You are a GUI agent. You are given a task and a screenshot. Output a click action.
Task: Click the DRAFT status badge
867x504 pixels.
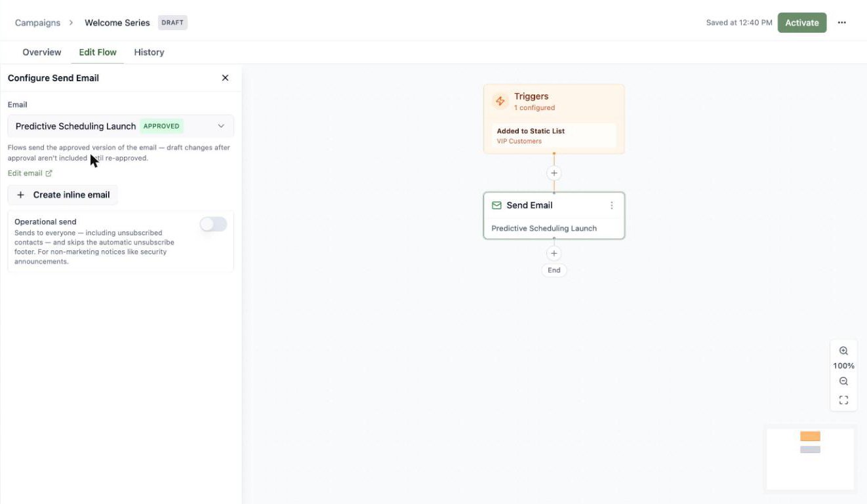tap(172, 22)
